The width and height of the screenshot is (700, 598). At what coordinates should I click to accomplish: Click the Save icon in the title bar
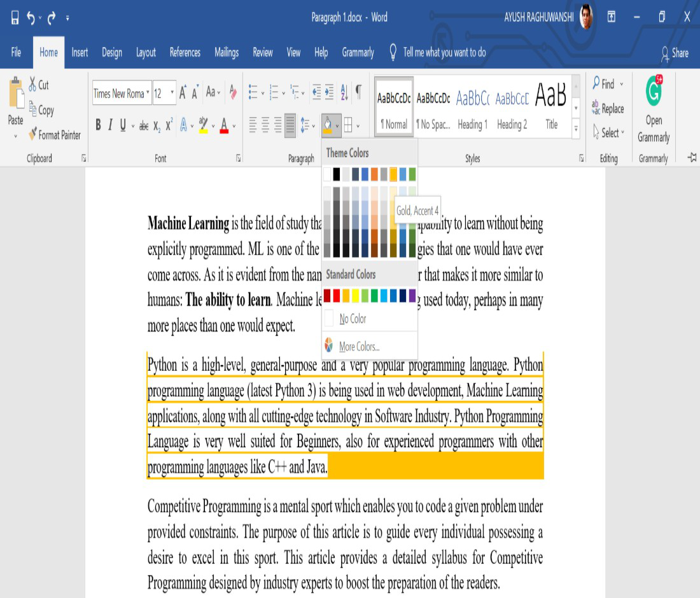(x=15, y=18)
